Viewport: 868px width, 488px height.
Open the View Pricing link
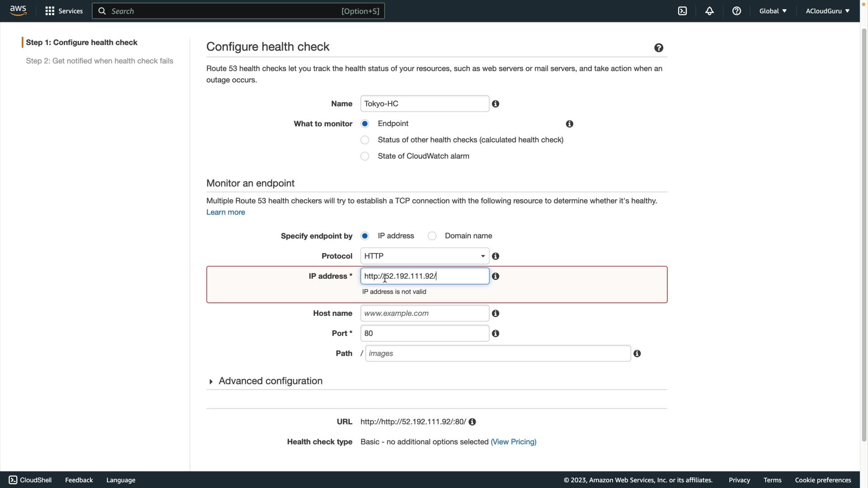click(x=513, y=442)
